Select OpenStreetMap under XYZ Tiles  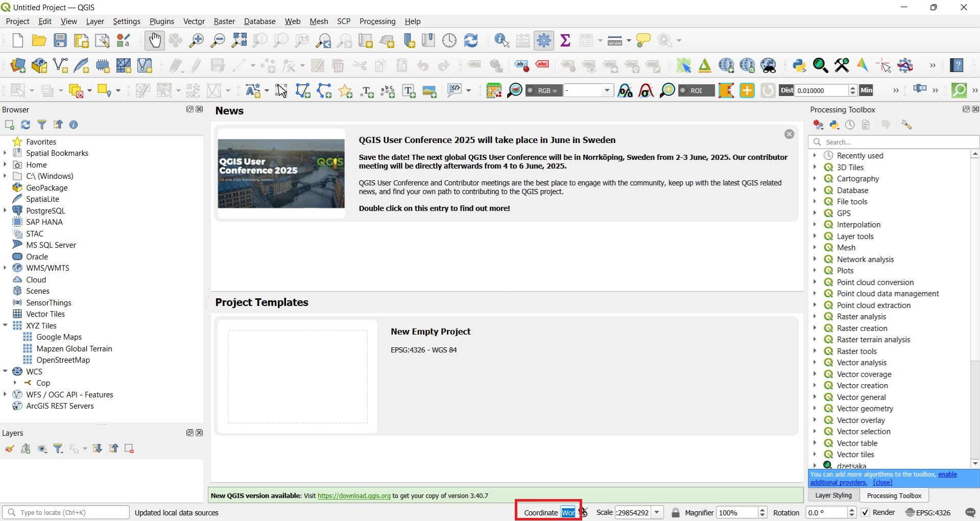pyautogui.click(x=63, y=360)
